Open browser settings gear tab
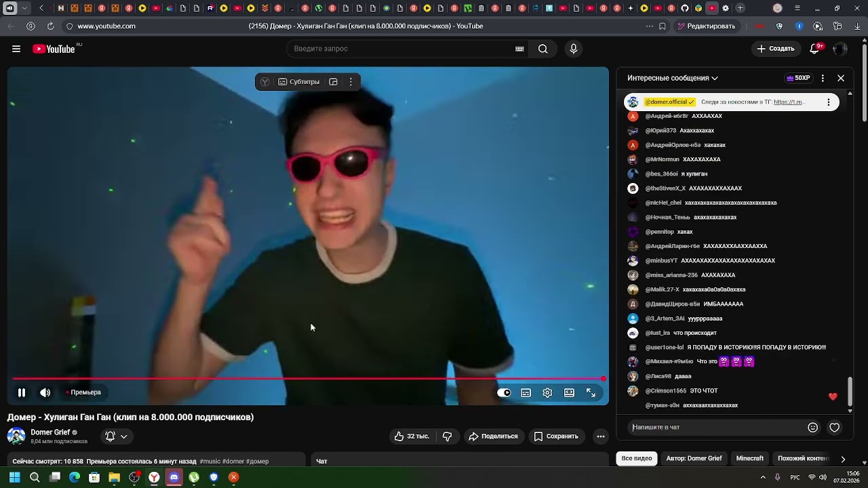This screenshot has height=488, width=868. [x=726, y=8]
